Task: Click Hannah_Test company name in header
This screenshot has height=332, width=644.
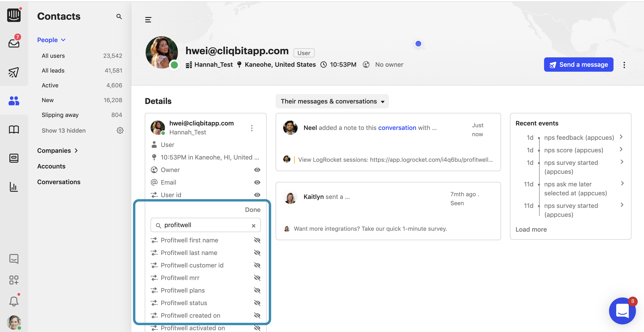Action: 214,65
